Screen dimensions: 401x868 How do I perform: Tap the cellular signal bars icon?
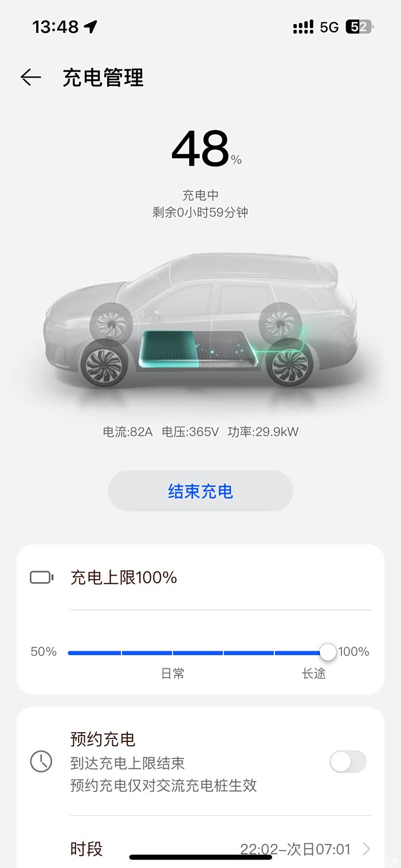pos(303,27)
